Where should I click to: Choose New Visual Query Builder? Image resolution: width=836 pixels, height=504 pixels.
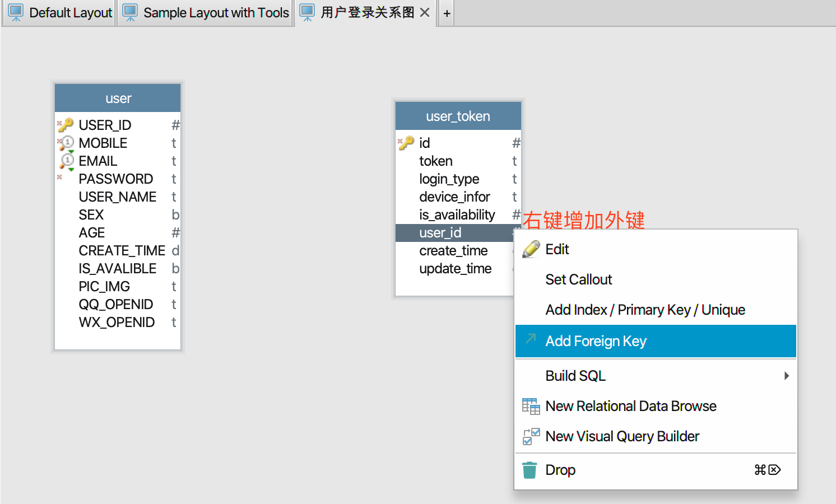tap(656, 436)
